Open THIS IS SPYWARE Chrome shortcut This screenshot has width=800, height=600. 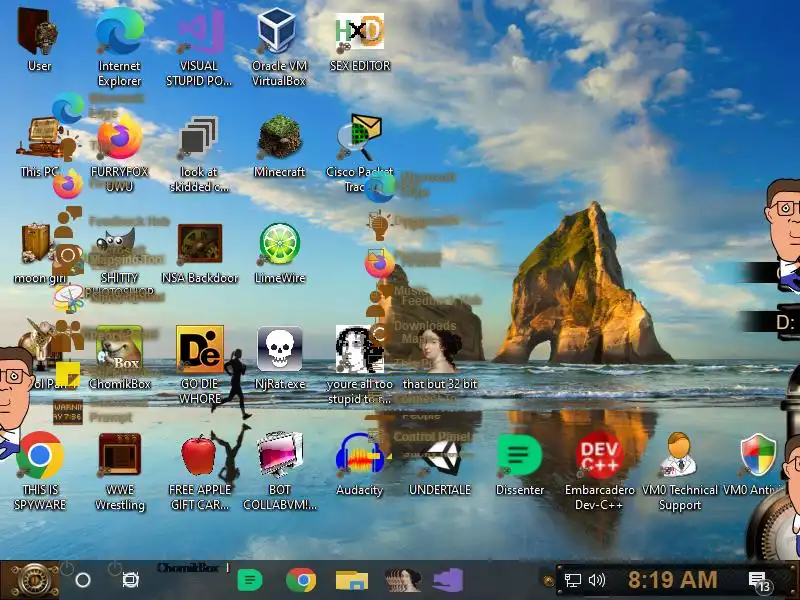point(40,470)
